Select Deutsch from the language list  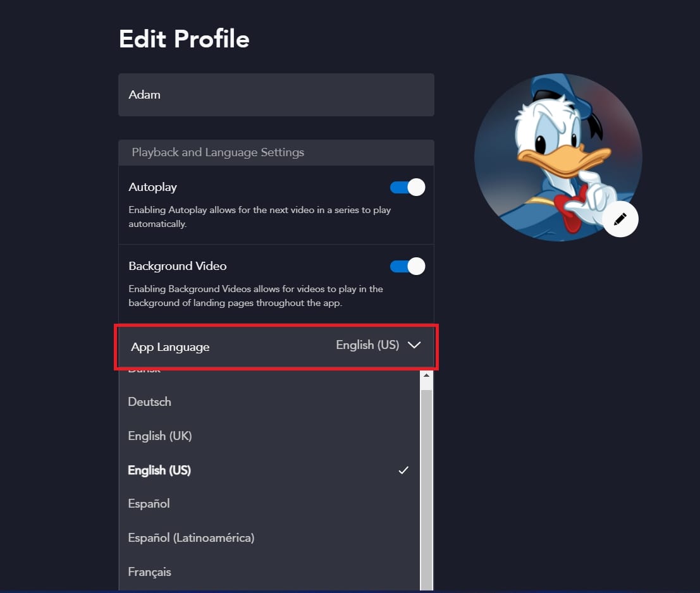[x=150, y=402]
